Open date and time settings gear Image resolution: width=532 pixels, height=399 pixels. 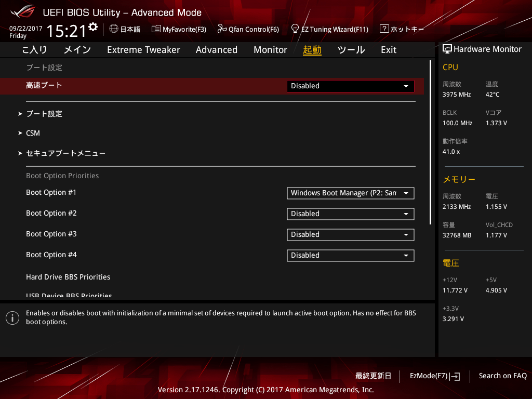pyautogui.click(x=93, y=27)
